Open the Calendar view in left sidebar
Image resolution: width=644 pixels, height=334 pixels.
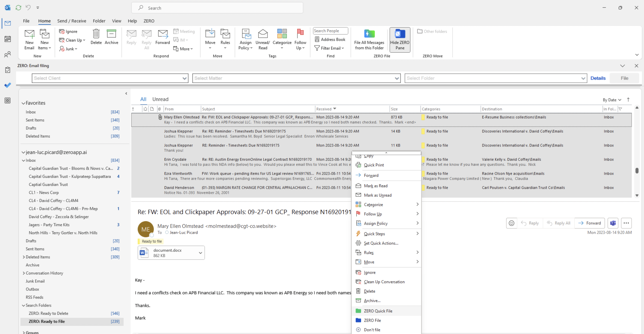(x=7, y=39)
